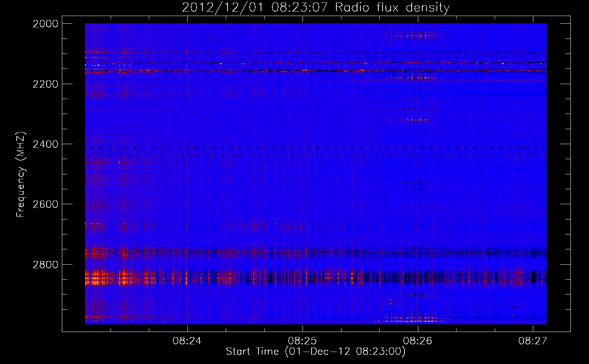Image resolution: width=589 pixels, height=364 pixels.
Task: Click the plot title "2012/12/01 08:23:07 Radio flux density"
Action: click(316, 7)
